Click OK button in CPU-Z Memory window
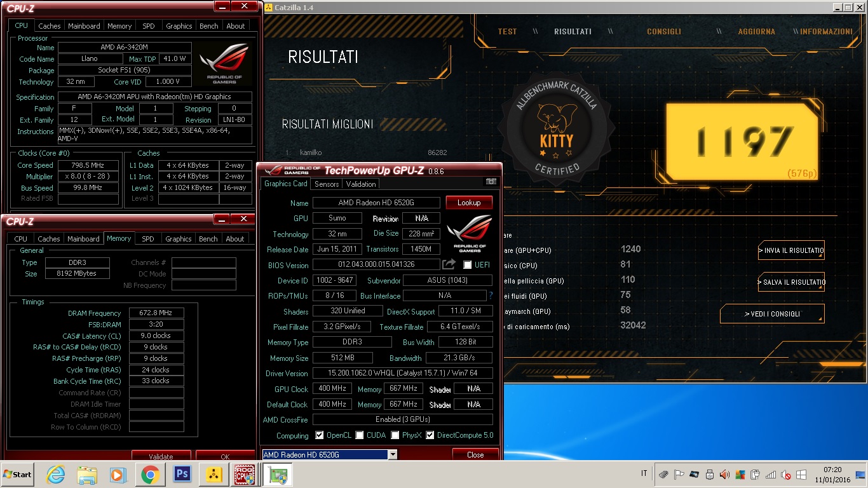 tap(225, 456)
